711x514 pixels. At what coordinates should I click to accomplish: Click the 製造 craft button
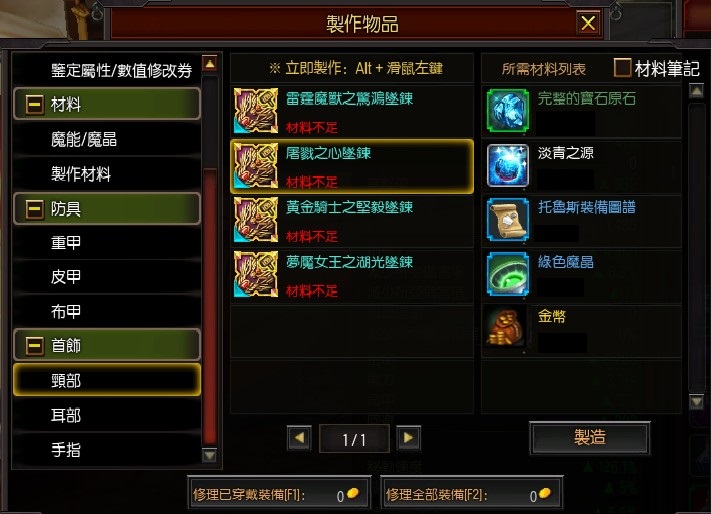(x=589, y=438)
